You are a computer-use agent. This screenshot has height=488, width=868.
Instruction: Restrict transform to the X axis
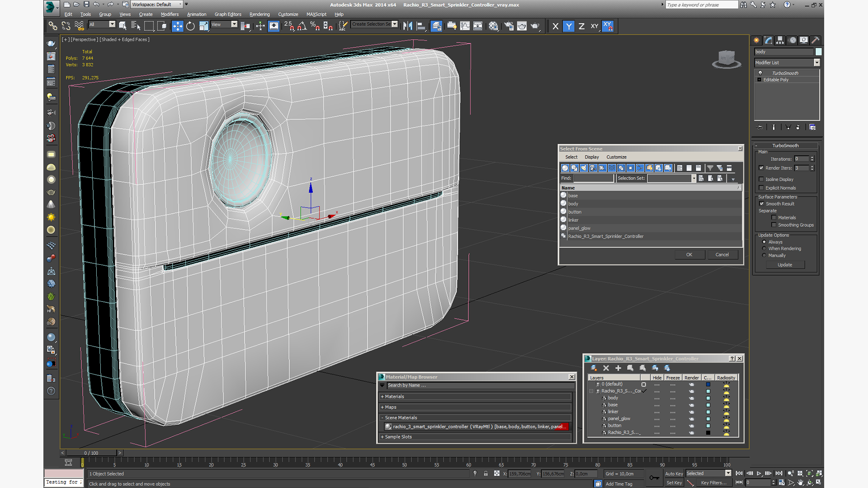click(556, 26)
